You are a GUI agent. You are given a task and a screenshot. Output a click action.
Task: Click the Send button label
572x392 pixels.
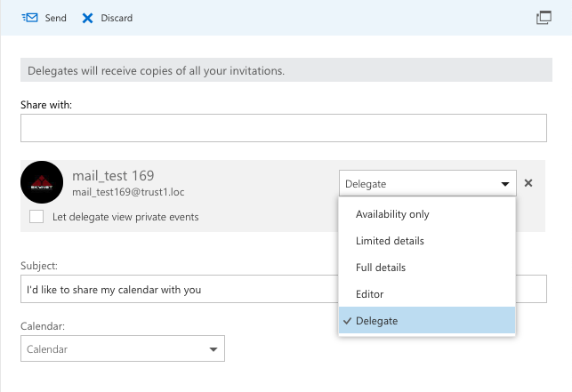pyautogui.click(x=55, y=18)
